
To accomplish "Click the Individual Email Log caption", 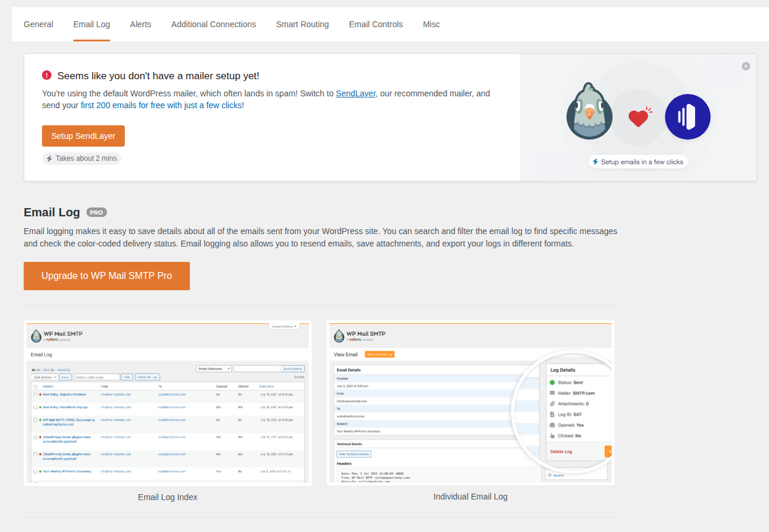I will [x=470, y=497].
